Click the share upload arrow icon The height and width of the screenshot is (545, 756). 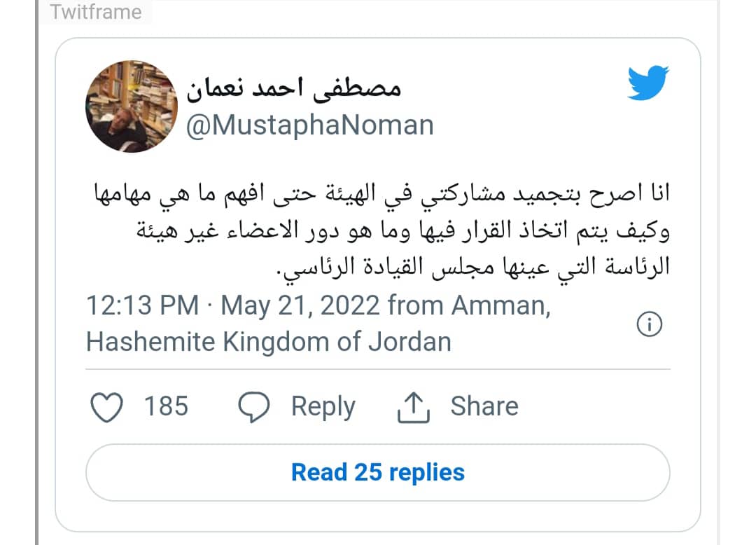pyautogui.click(x=412, y=407)
